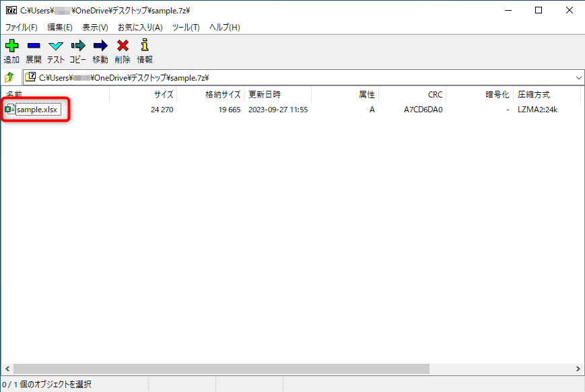
Task: Click the parent folder up-arrow icon
Action: [x=9, y=77]
